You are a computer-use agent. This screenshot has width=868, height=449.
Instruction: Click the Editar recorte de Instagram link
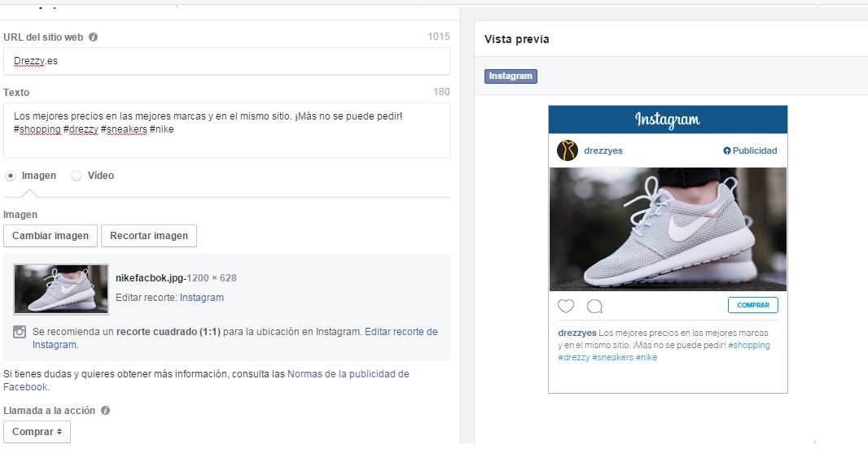(401, 332)
